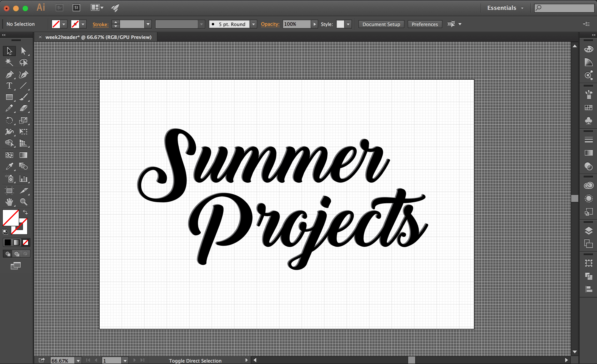Set paint to None
Image resolution: width=597 pixels, height=364 pixels.
click(x=26, y=242)
